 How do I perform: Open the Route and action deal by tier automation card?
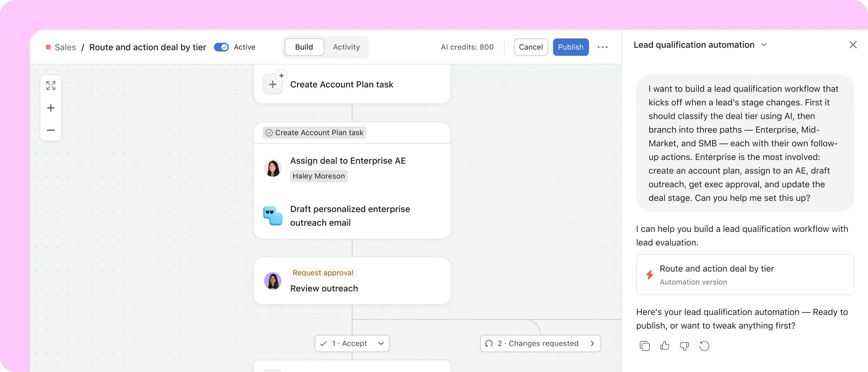click(745, 275)
